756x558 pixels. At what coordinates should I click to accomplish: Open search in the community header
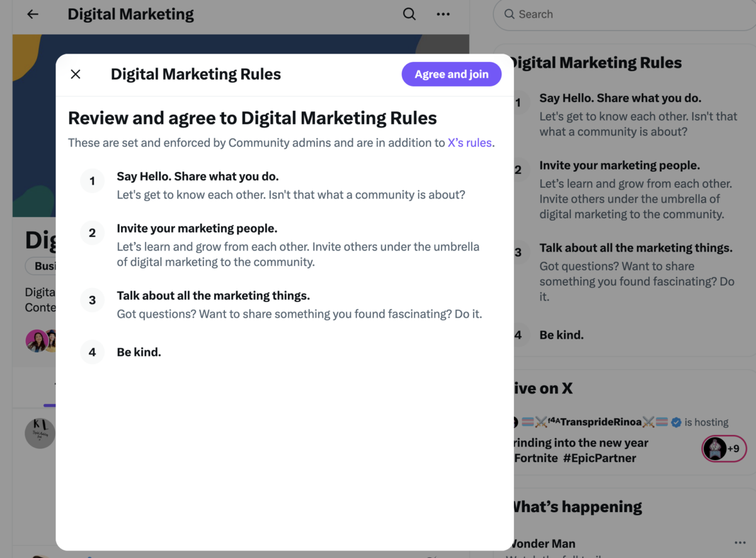[409, 13]
